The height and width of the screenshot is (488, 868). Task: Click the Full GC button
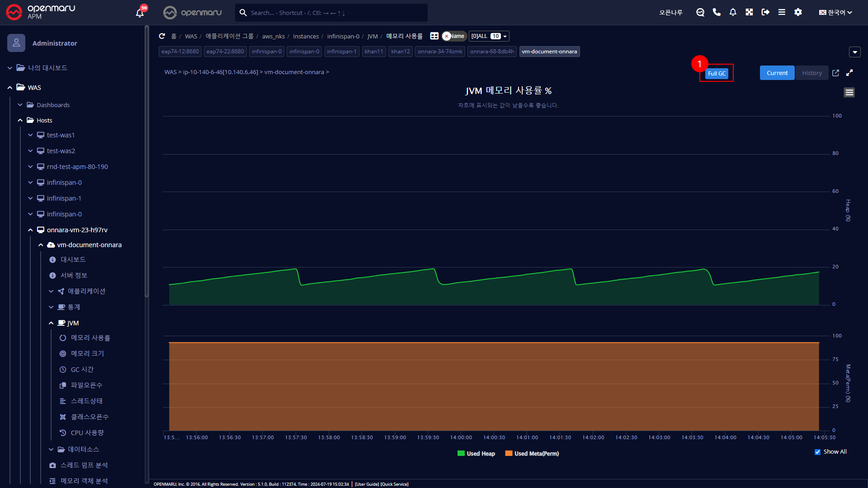click(717, 73)
